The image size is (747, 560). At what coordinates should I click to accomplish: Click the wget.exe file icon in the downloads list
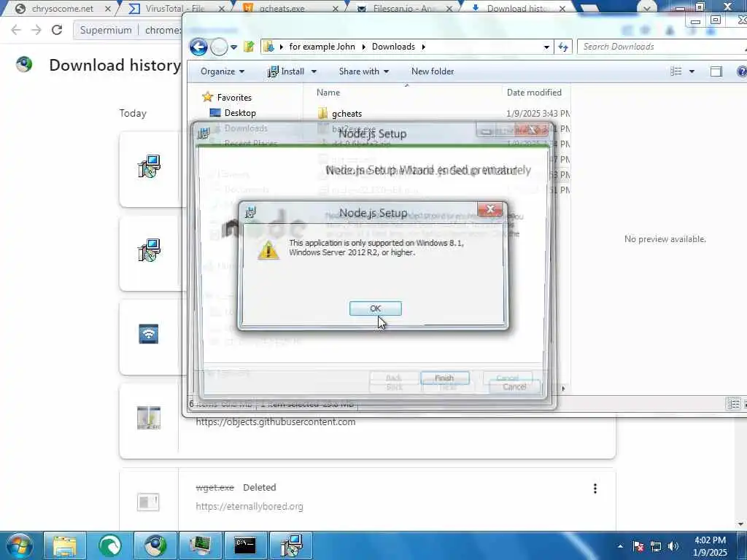[148, 502]
